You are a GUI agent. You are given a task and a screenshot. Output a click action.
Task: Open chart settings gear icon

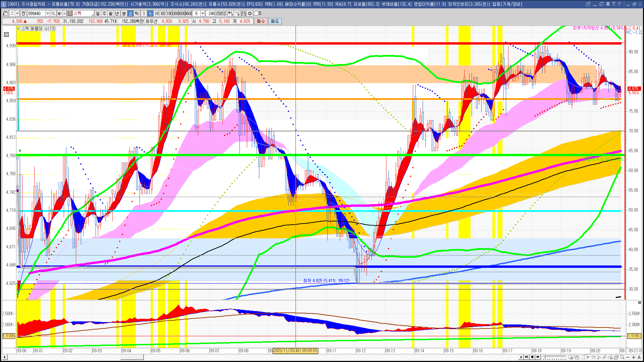tap(250, 13)
